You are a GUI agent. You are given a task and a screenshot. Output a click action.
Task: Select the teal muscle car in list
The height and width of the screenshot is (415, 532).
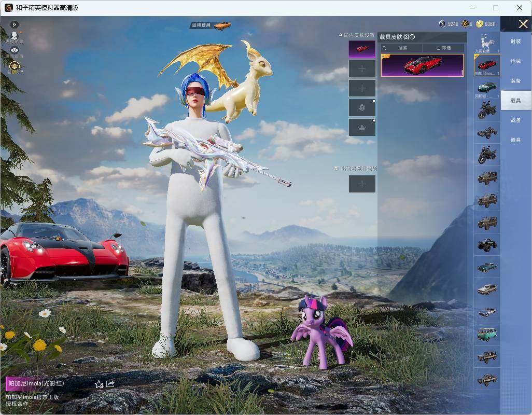(x=487, y=267)
